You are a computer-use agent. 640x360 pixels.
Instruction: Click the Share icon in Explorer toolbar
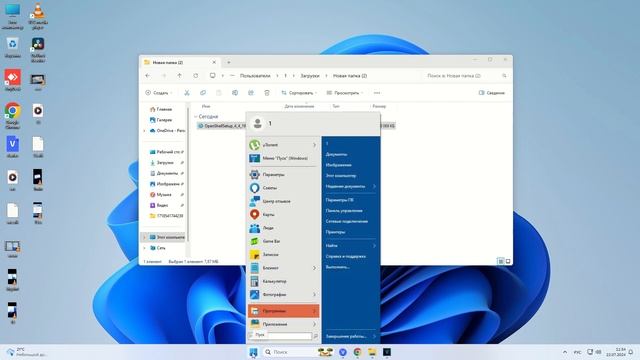251,93
